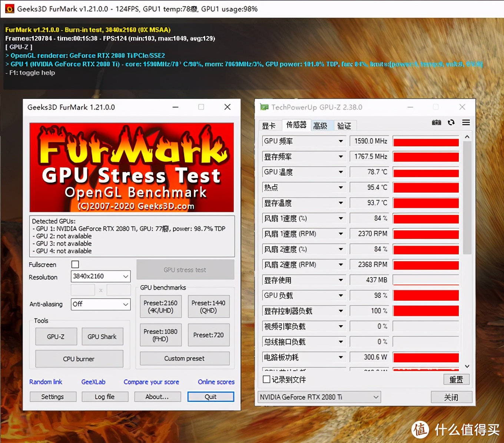
Task: Expand the 显存温度 sensor dropdown arrow
Action: click(341, 203)
